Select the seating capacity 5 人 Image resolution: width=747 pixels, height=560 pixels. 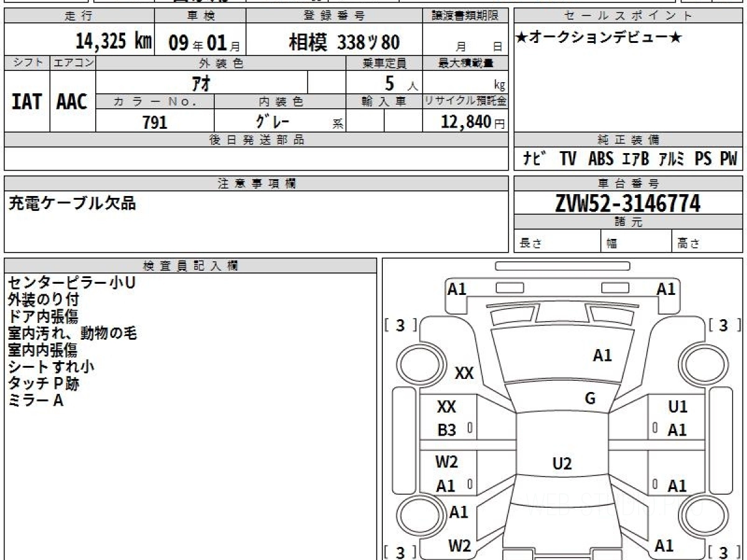(x=402, y=83)
